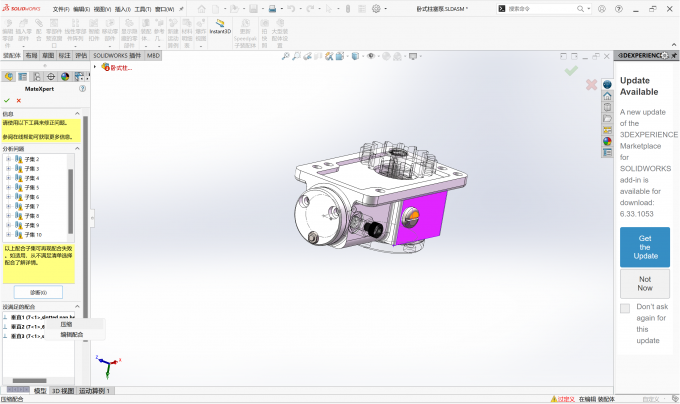The width and height of the screenshot is (680, 404).
Task: Select the 子集 4 row in the tree
Action: click(x=32, y=178)
